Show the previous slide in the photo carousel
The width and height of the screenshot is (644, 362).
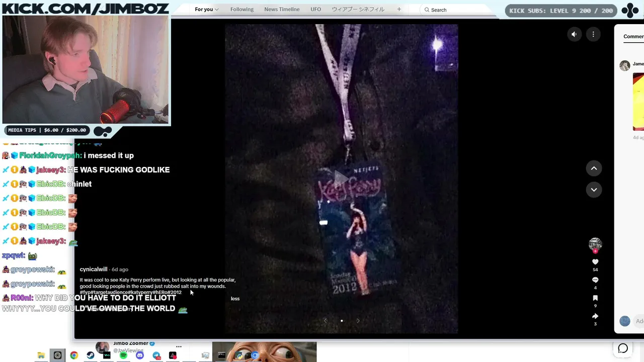[325, 321]
